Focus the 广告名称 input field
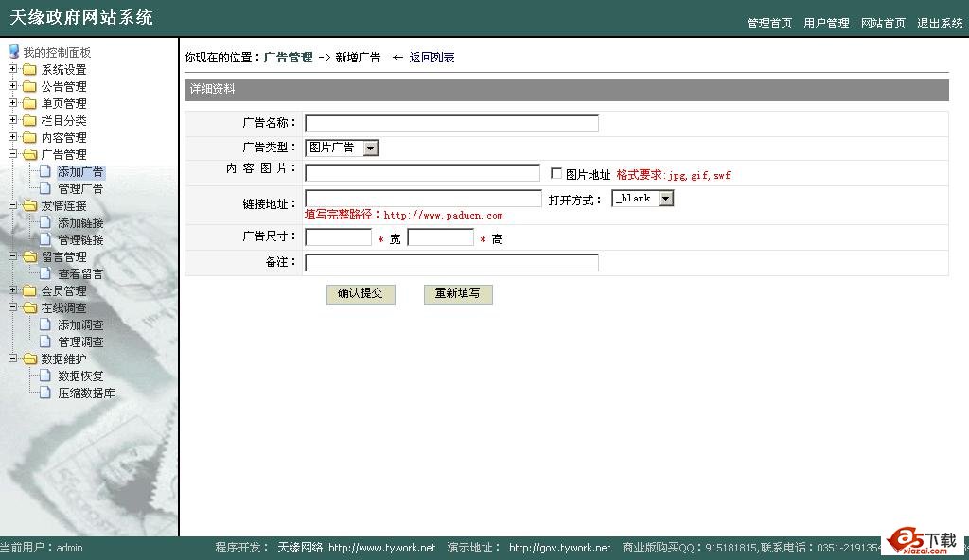Image resolution: width=969 pixels, height=560 pixels. pyautogui.click(x=451, y=123)
